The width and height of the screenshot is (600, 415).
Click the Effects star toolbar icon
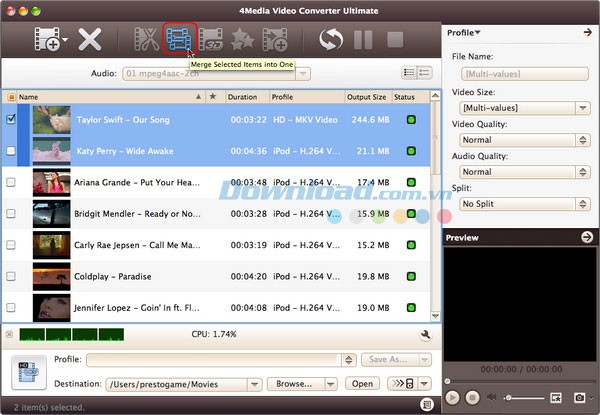click(x=243, y=40)
